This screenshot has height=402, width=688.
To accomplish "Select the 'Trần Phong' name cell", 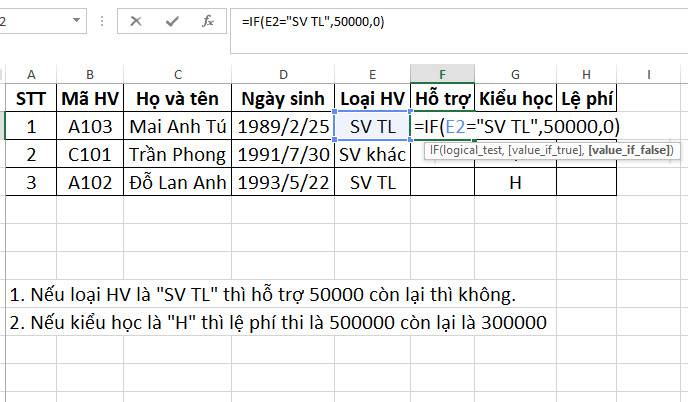I will (178, 154).
